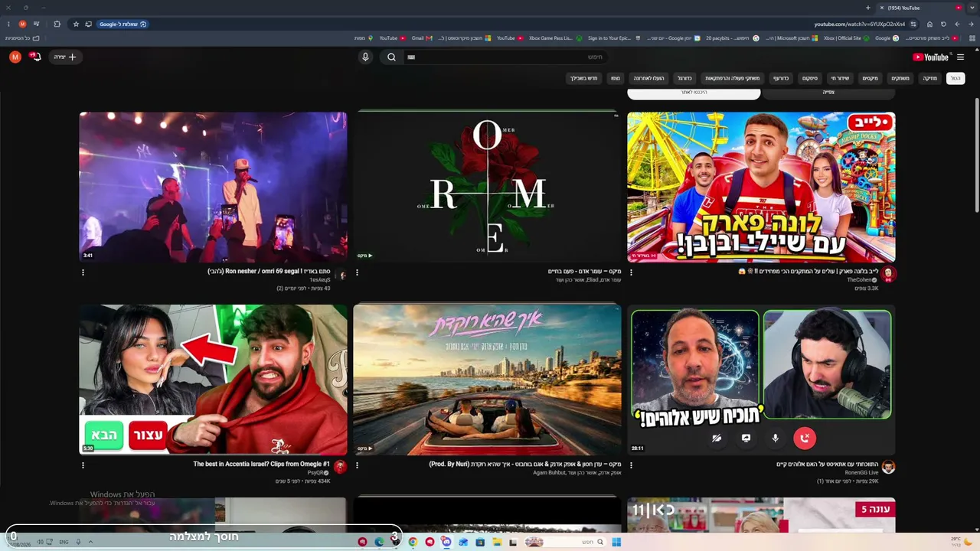
Task: Open the YouTube hamburger guide menu
Action: (960, 57)
